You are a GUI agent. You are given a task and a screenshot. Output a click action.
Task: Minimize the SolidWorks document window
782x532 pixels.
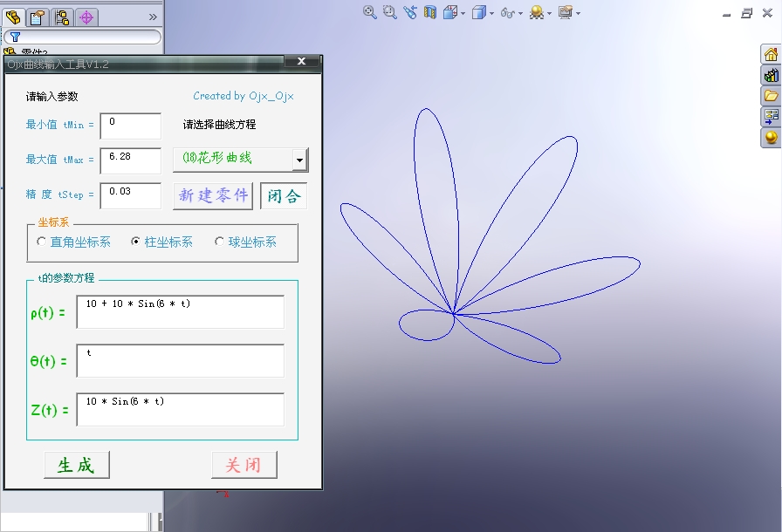[727, 15]
